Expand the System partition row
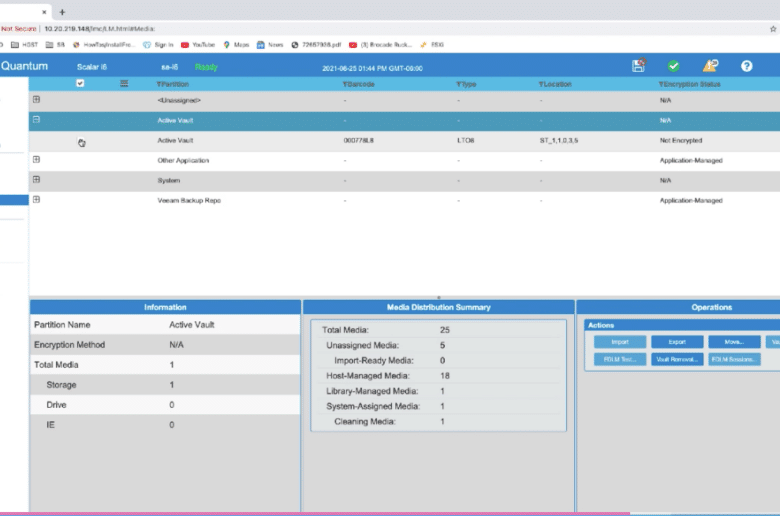 (36, 179)
